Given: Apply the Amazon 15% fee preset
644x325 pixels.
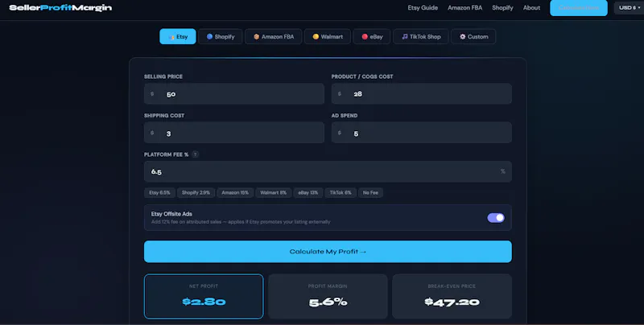Looking at the screenshot, I should pyautogui.click(x=235, y=192).
